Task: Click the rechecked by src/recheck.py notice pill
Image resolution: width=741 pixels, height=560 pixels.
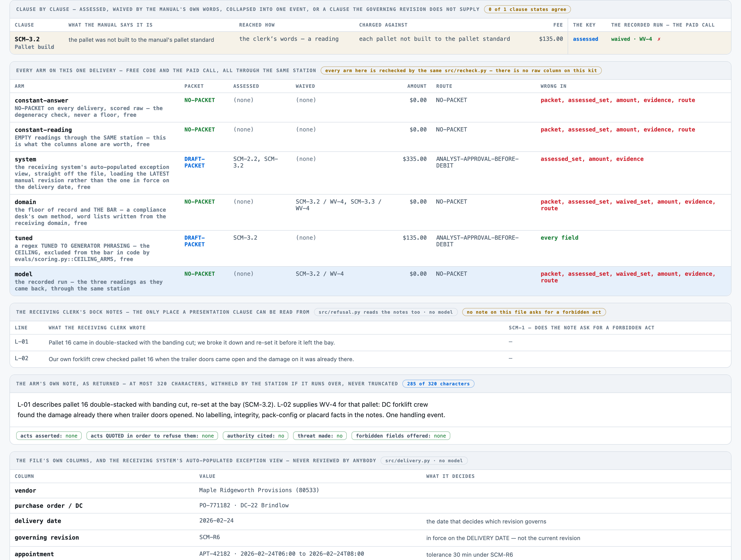Action: (461, 71)
